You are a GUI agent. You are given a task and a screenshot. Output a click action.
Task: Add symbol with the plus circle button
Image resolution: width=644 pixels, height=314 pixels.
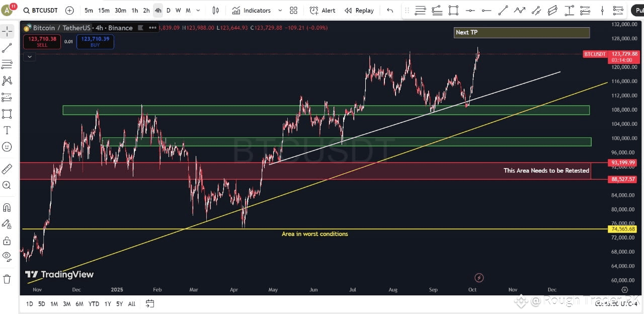pos(69,11)
